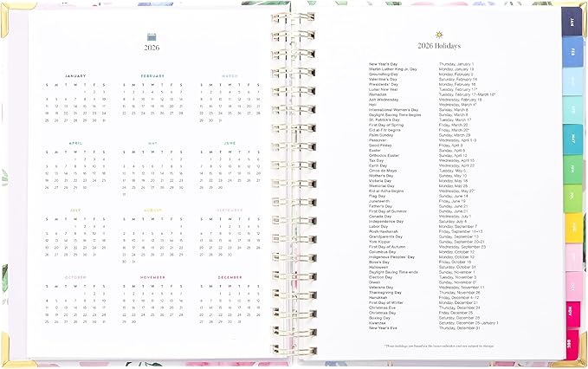
Task: Jump to the yellow AUG tab
Action: click(x=573, y=228)
